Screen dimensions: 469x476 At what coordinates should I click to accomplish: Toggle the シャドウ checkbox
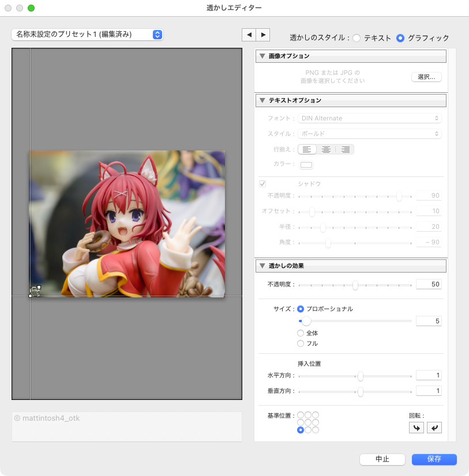262,184
